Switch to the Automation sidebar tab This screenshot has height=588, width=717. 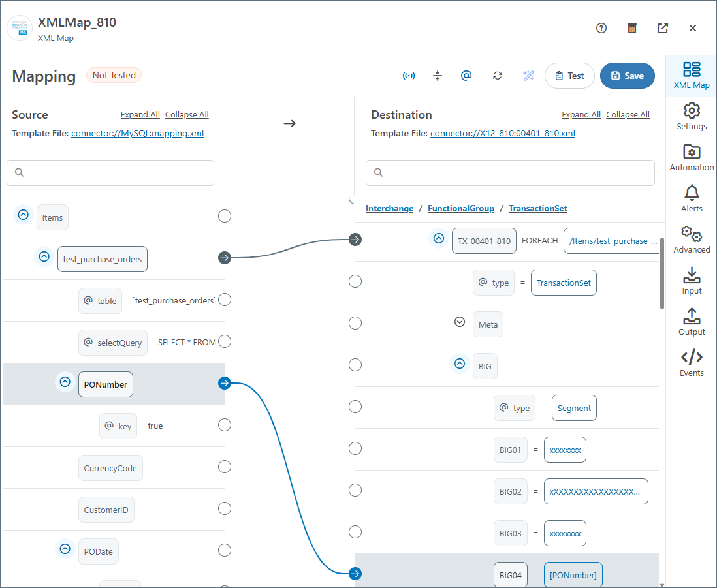[x=692, y=158]
